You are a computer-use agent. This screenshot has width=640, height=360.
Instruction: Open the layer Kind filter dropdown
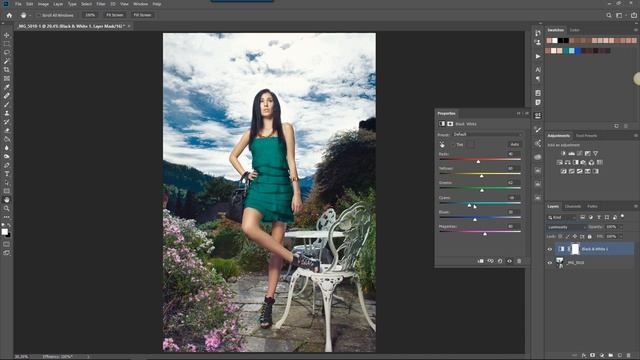click(x=562, y=218)
